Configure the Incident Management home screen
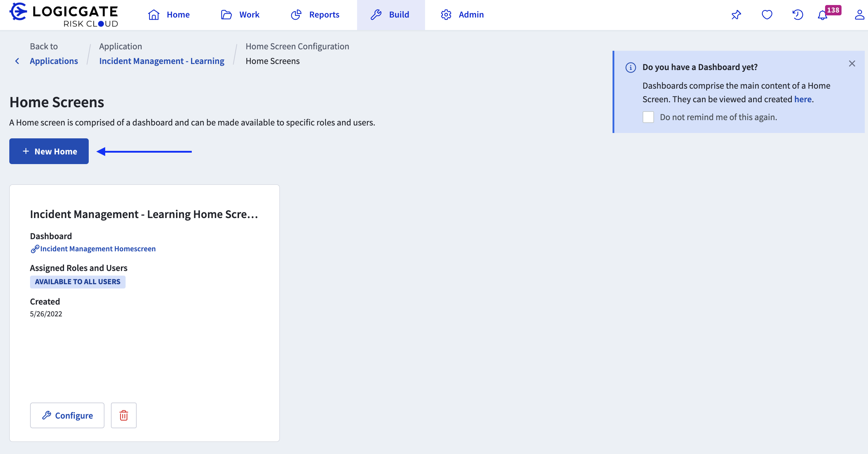This screenshot has width=868, height=454. [x=67, y=415]
